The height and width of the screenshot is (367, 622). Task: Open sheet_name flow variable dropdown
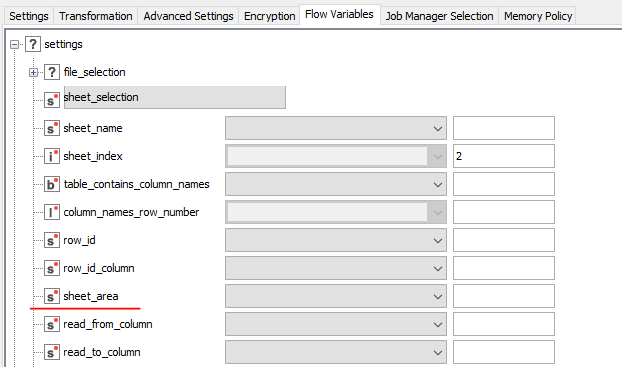[336, 128]
